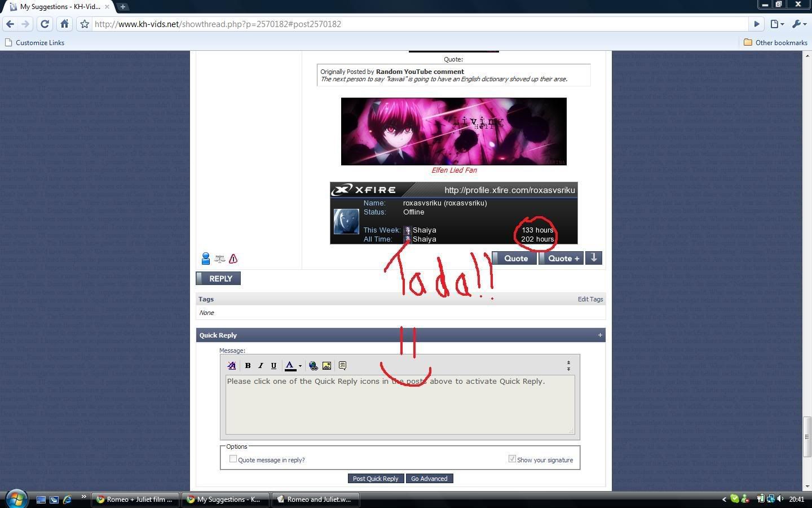
Task: Show hidden system tray icons arrow
Action: tap(725, 499)
